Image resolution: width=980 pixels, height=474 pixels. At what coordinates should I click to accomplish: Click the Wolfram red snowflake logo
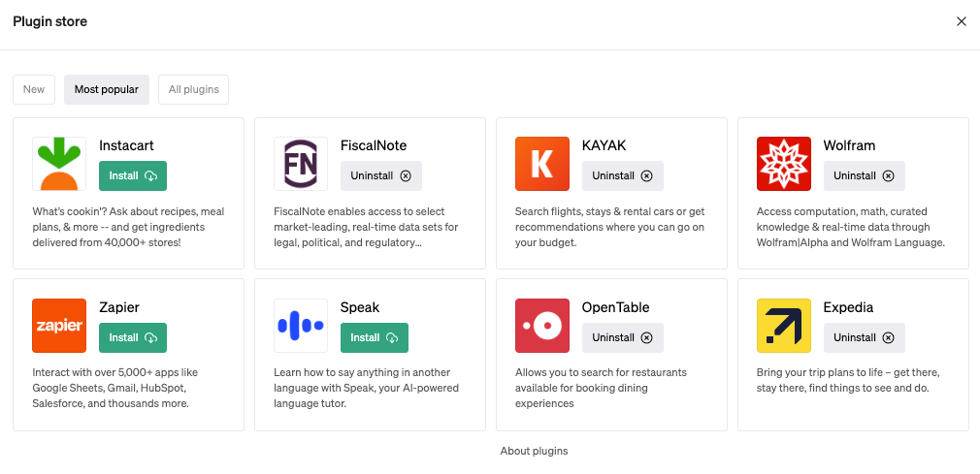784,164
